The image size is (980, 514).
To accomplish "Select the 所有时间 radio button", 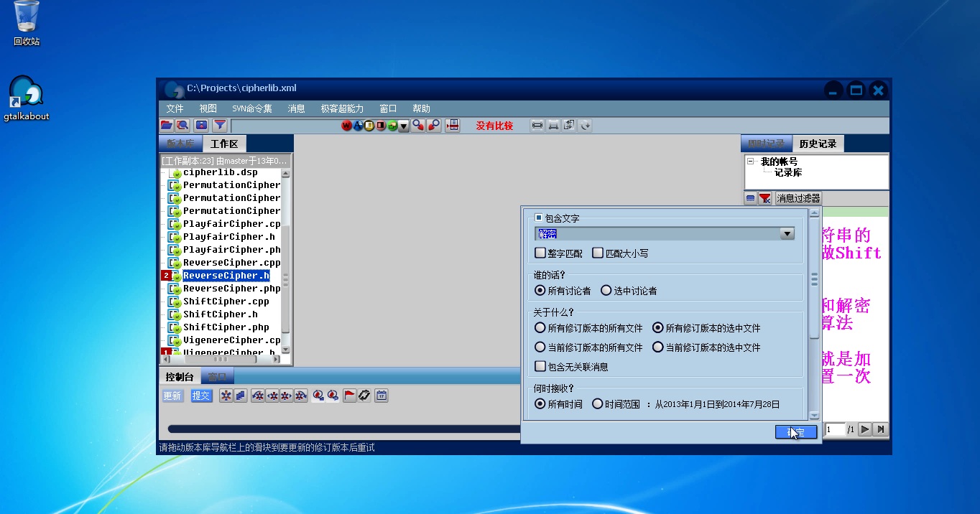I will coord(540,404).
